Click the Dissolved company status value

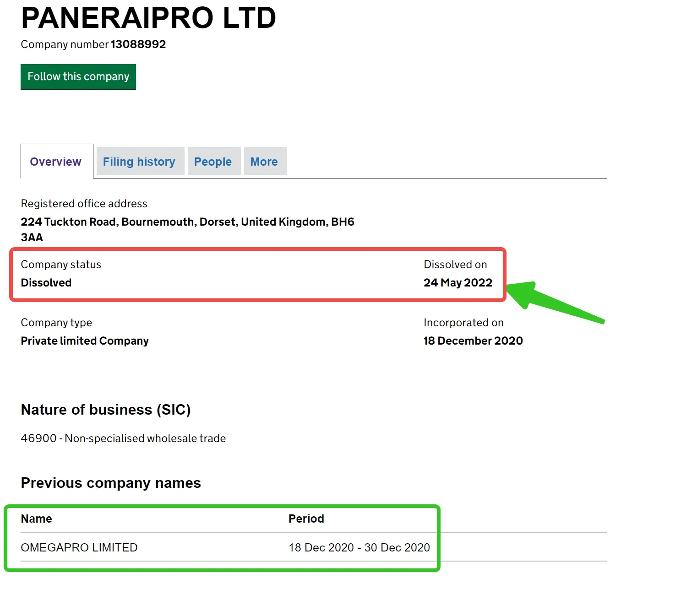(46, 283)
